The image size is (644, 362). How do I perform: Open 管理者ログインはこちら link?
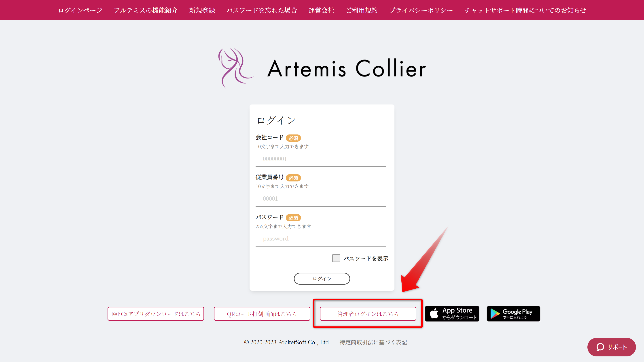click(368, 314)
